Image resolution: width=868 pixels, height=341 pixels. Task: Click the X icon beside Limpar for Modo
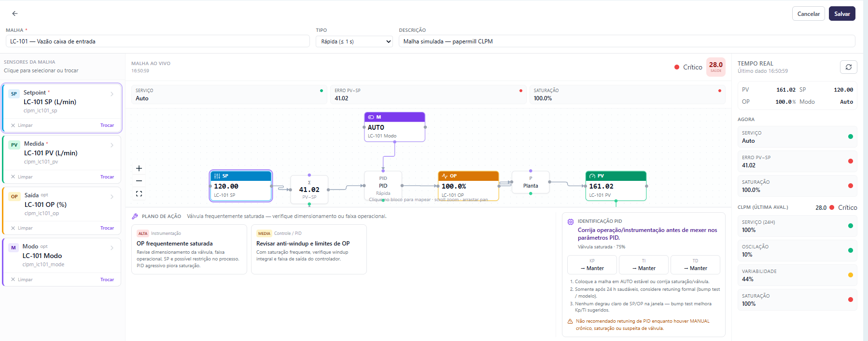(13, 280)
